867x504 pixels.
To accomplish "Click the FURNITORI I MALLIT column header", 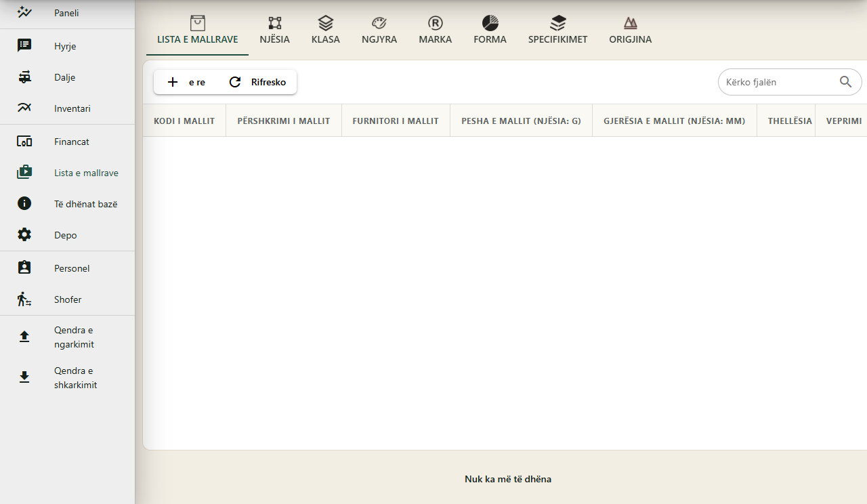I will point(396,121).
